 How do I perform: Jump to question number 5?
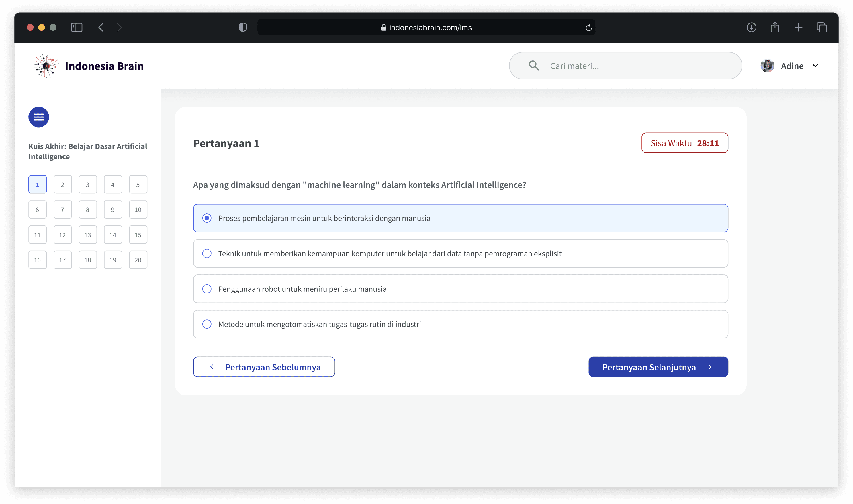138,185
